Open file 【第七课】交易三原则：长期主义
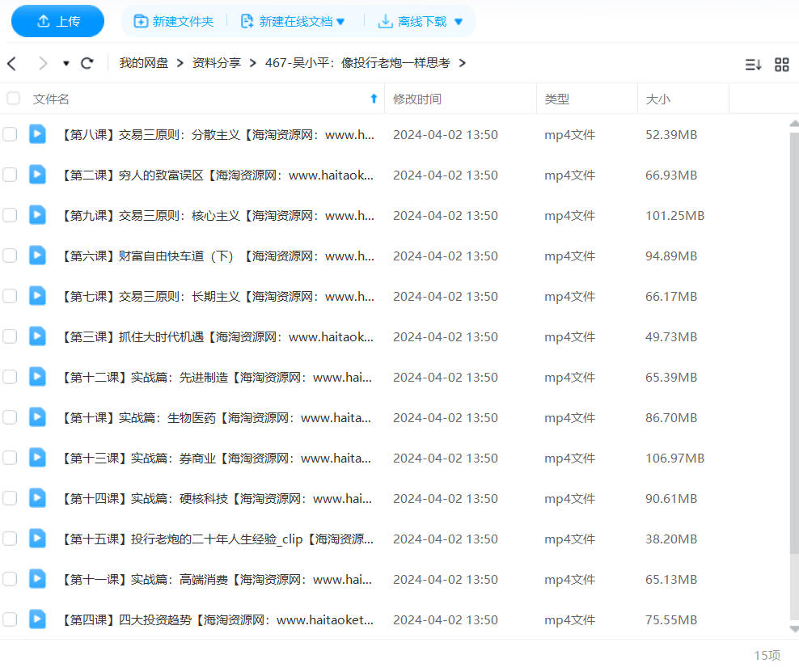This screenshot has height=672, width=799. (217, 297)
